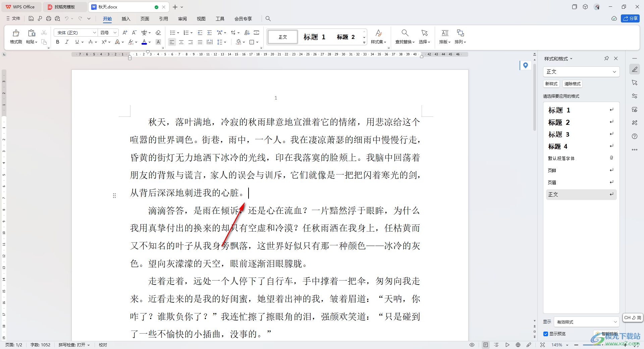
Task: Switch to page layout view in status bar
Action: point(486,345)
